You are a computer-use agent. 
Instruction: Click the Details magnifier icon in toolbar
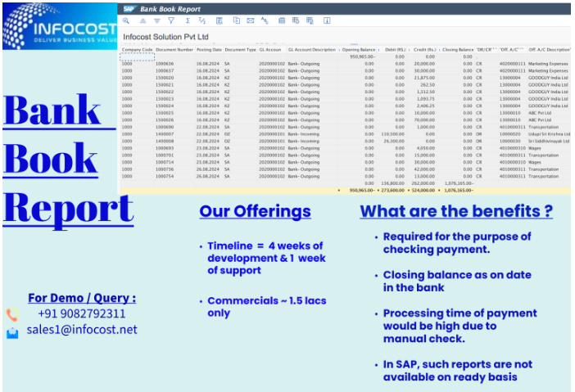coord(126,20)
